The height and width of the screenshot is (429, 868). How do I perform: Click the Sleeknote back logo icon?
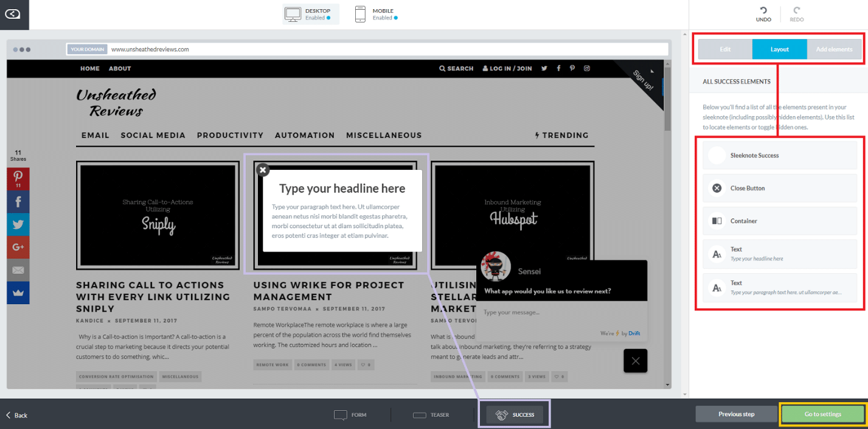pos(13,14)
